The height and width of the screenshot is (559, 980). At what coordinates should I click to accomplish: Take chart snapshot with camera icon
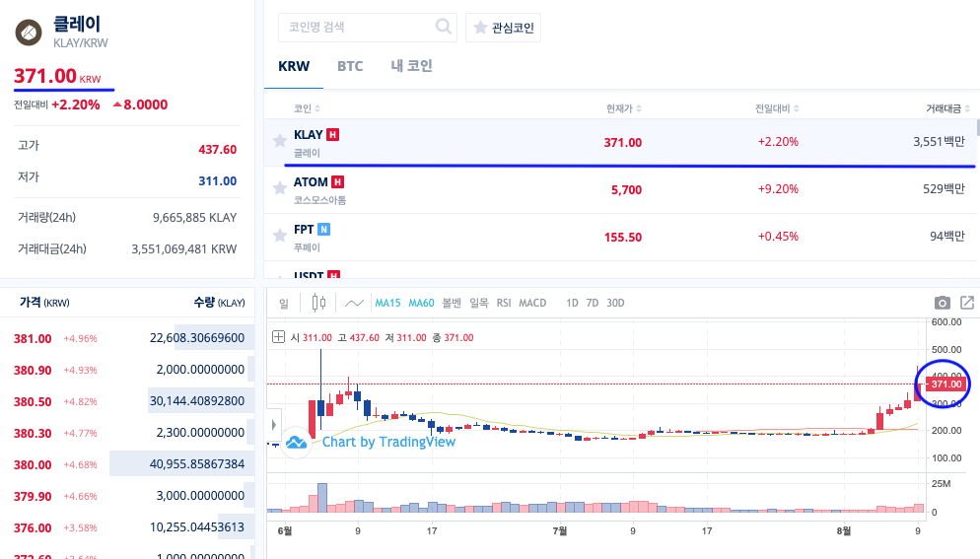pyautogui.click(x=942, y=303)
